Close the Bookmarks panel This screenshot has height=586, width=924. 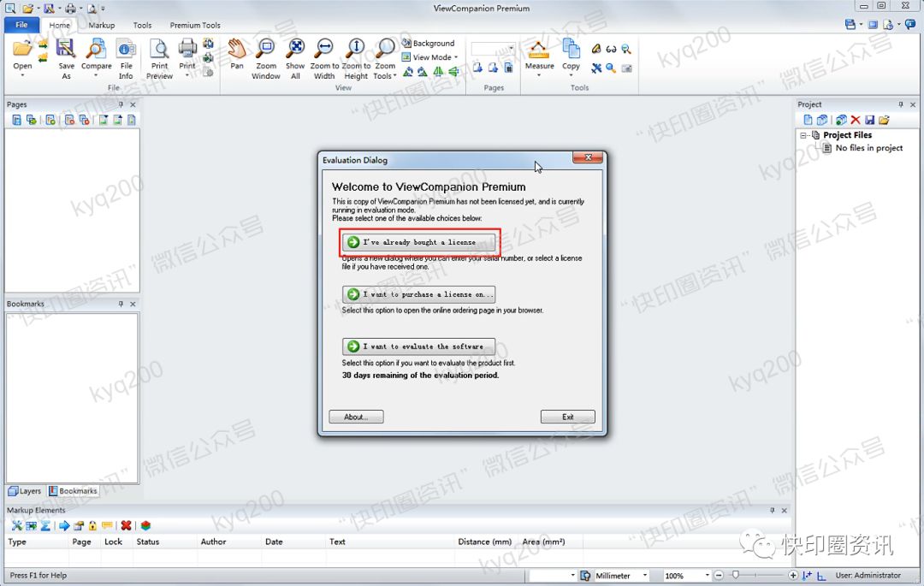(133, 304)
